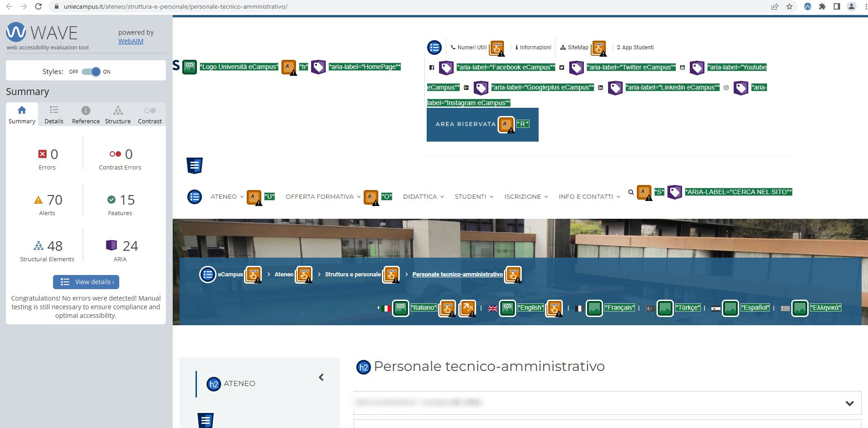This screenshot has height=428, width=868.
Task: Open the Details tab in WAVE
Action: 54,115
